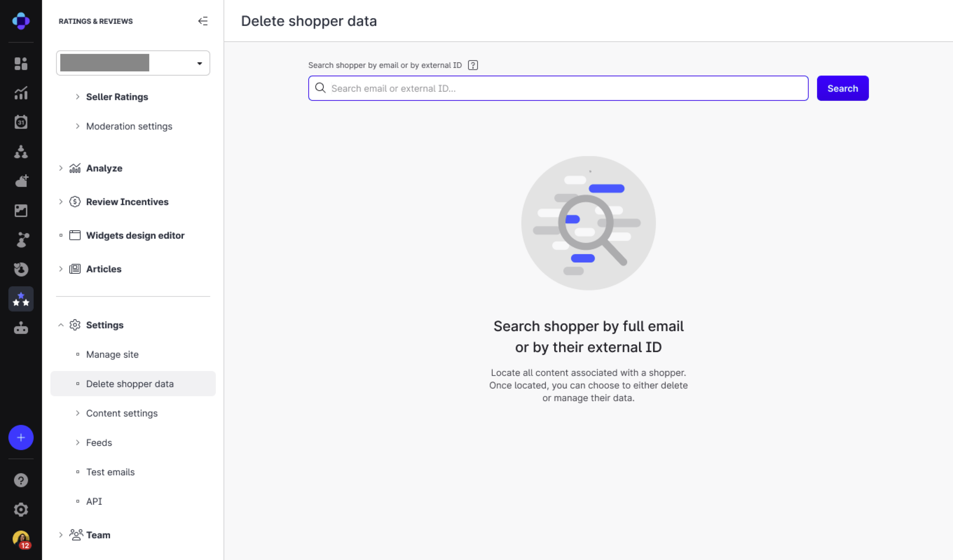Click the robot icon in left rail
Screen dimensions: 953x560
(x=21, y=328)
